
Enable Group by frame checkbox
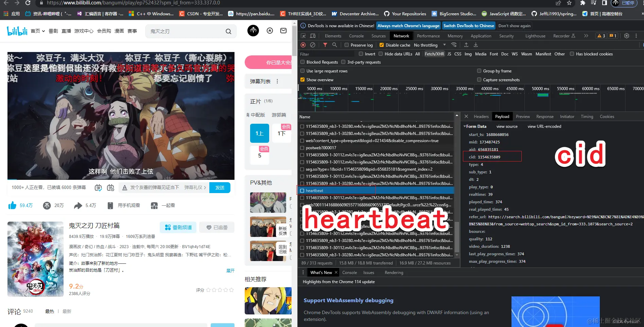(x=479, y=71)
